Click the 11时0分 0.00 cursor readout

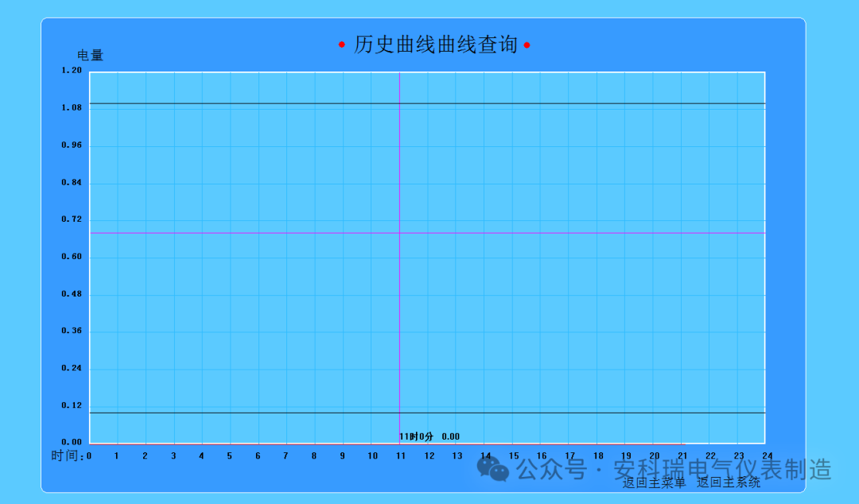point(429,436)
